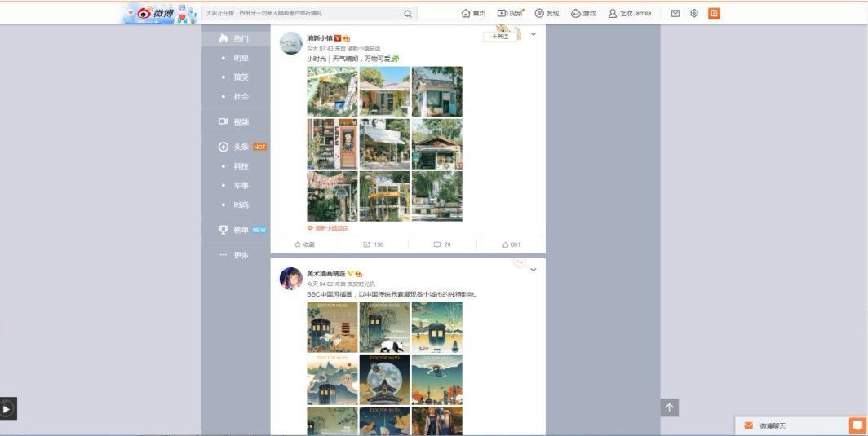Open the crane and pagoda illustration
This screenshot has height=436, width=868.
tap(332, 328)
